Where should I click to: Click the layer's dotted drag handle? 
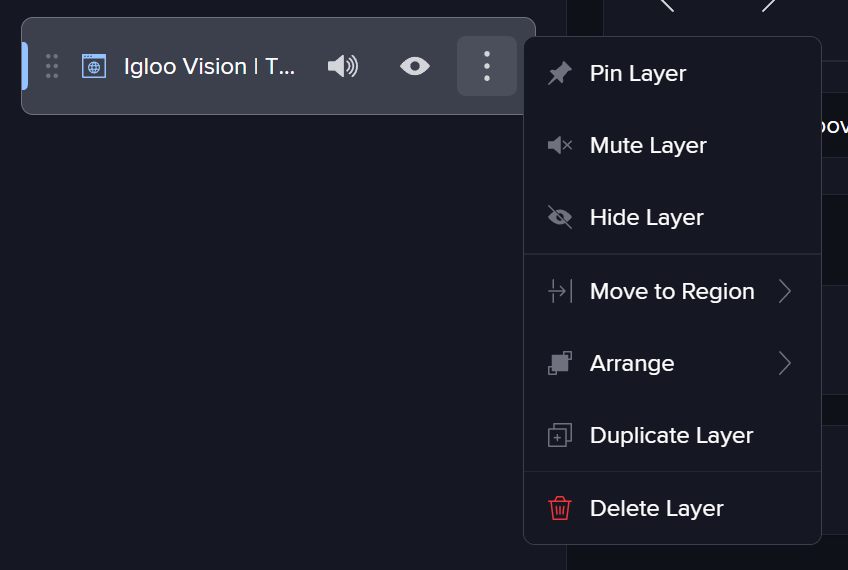52,66
